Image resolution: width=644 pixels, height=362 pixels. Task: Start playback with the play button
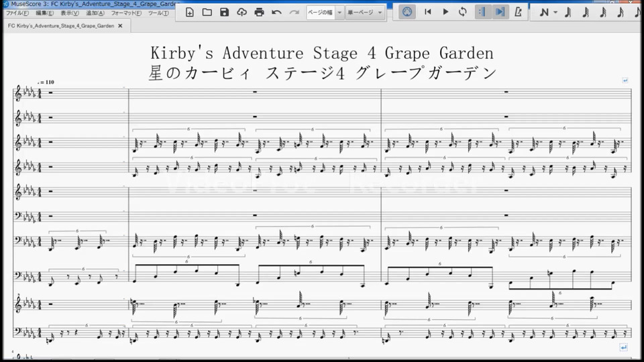[x=445, y=12]
